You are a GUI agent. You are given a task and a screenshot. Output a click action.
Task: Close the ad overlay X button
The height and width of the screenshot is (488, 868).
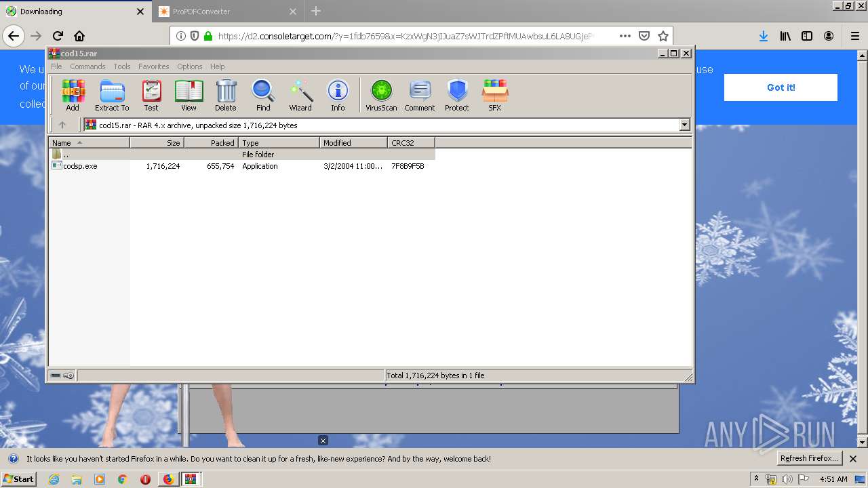click(x=323, y=441)
